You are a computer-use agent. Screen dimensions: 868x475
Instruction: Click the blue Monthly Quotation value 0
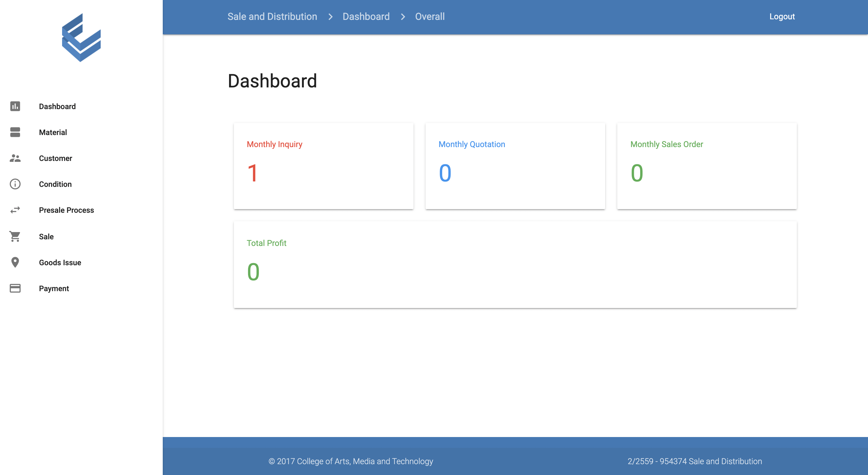pos(445,173)
